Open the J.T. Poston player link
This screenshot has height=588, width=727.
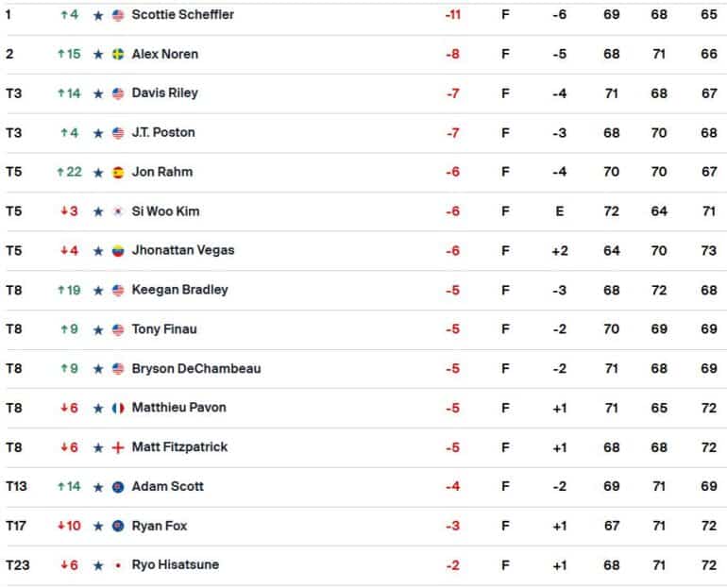tap(163, 132)
